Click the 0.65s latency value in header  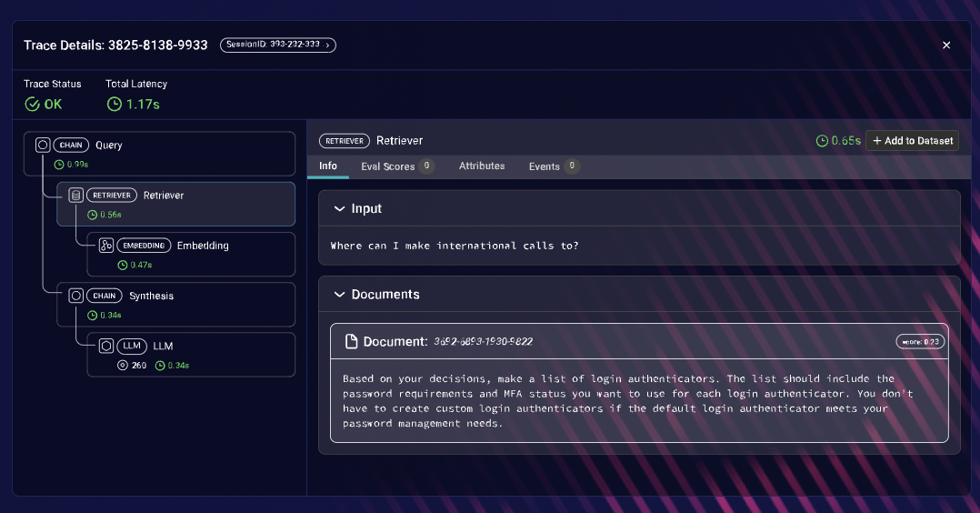tap(846, 141)
